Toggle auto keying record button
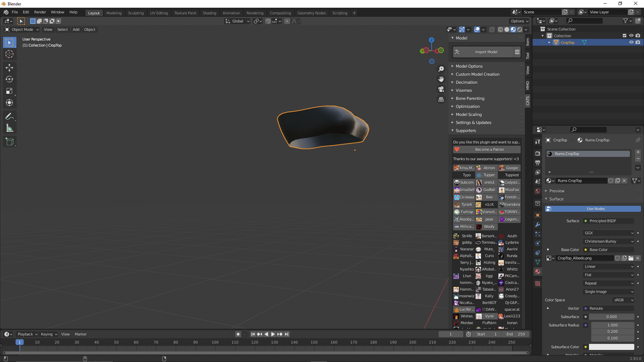The width and height of the screenshot is (644, 362). pyautogui.click(x=238, y=334)
